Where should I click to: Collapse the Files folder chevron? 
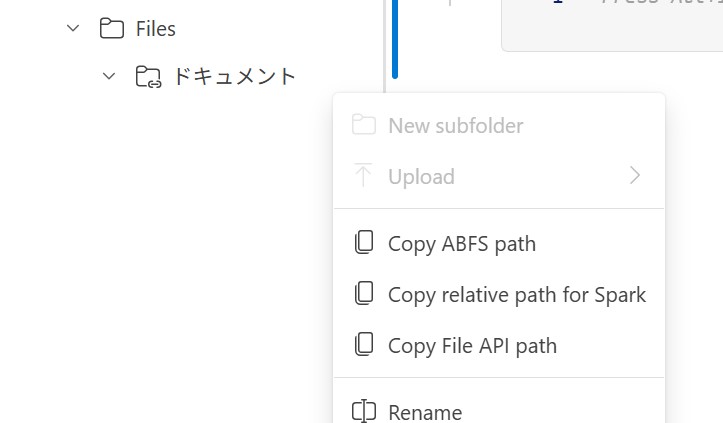[x=73, y=29]
